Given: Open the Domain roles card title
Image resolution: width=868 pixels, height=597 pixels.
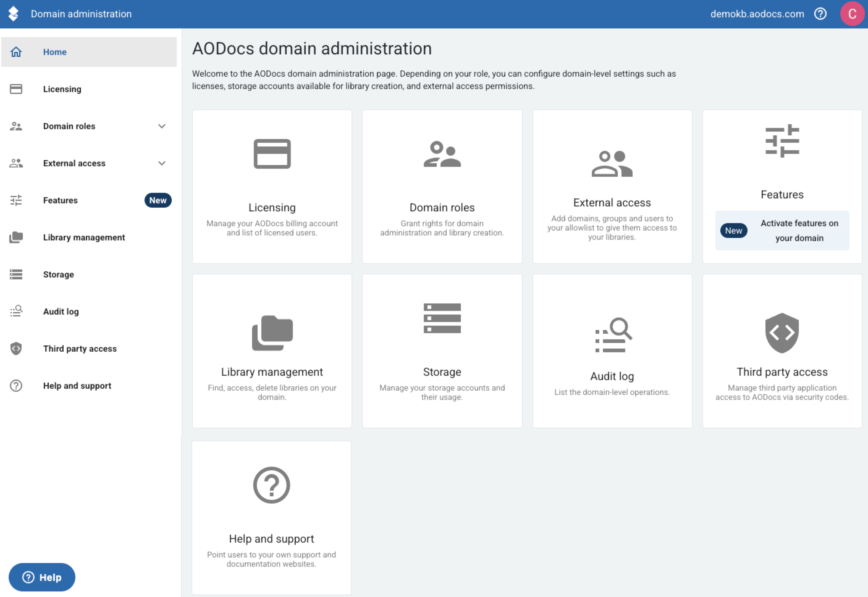Looking at the screenshot, I should (442, 207).
